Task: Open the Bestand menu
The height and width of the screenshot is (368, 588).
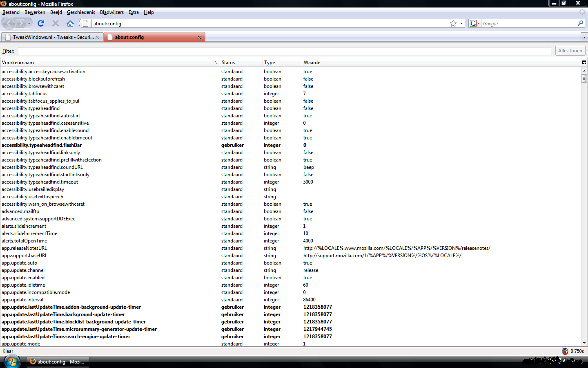Action: pos(11,12)
